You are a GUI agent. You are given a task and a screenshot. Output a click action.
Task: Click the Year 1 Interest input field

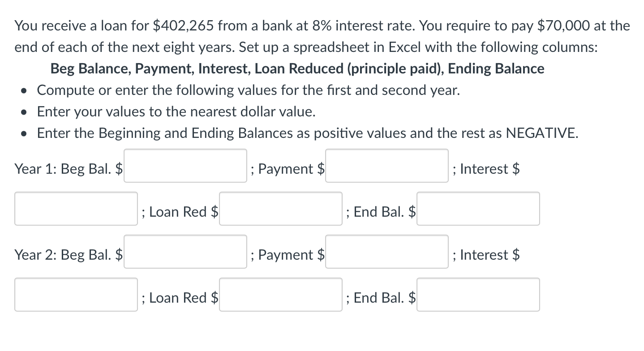coord(76,208)
